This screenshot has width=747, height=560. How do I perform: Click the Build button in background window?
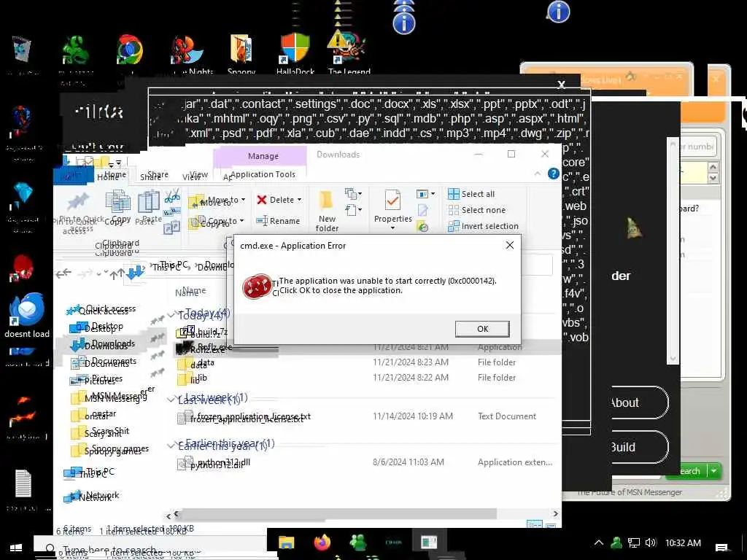[638, 447]
